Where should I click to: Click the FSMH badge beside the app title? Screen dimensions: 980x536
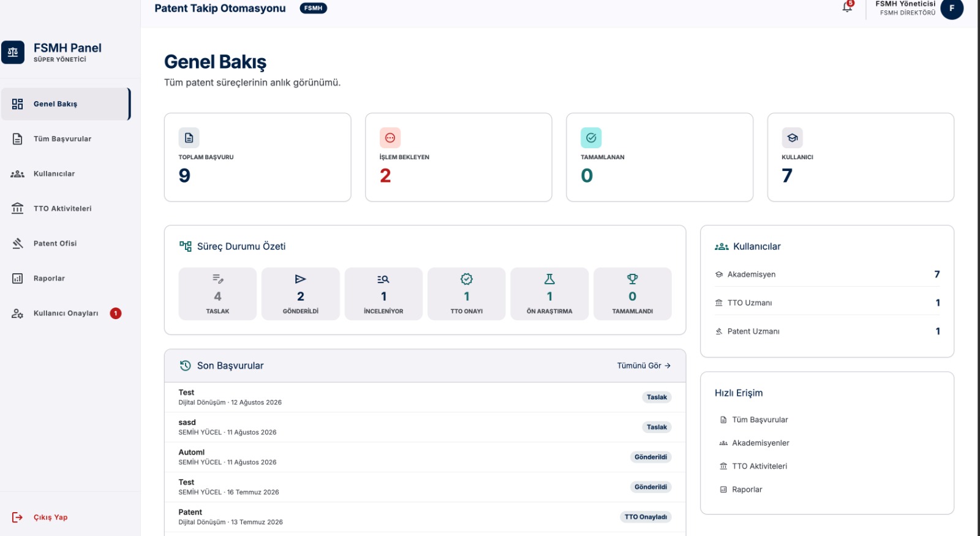(x=313, y=8)
